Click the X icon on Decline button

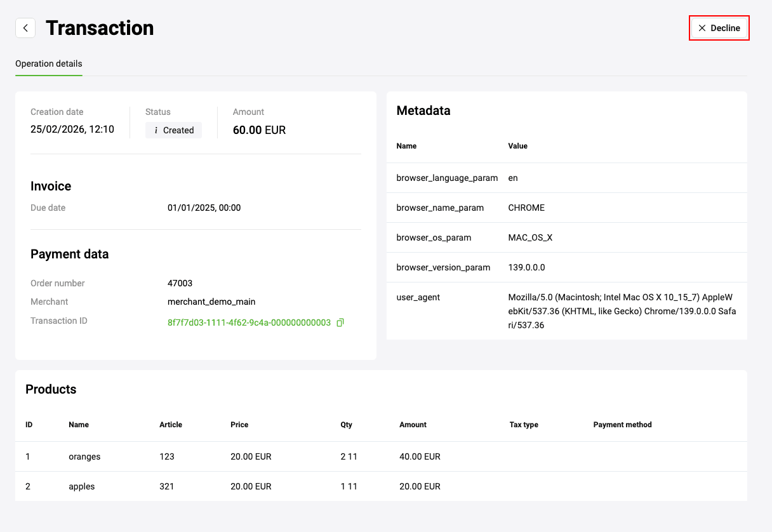pyautogui.click(x=702, y=28)
